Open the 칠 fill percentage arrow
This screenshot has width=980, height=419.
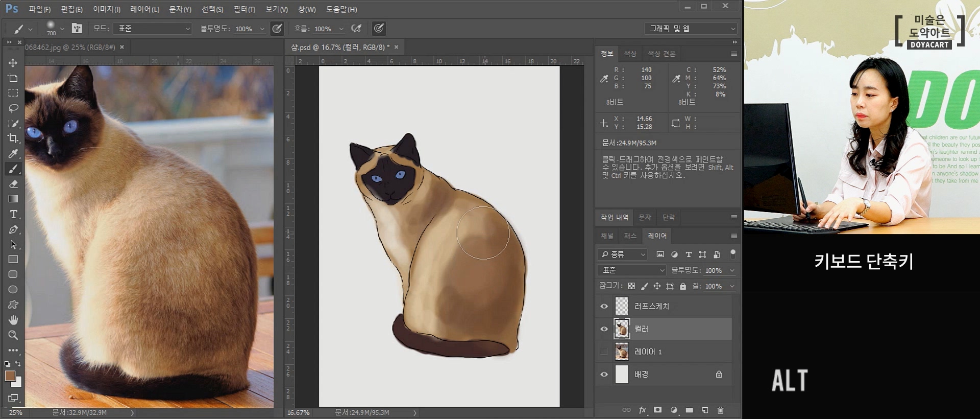click(x=732, y=286)
